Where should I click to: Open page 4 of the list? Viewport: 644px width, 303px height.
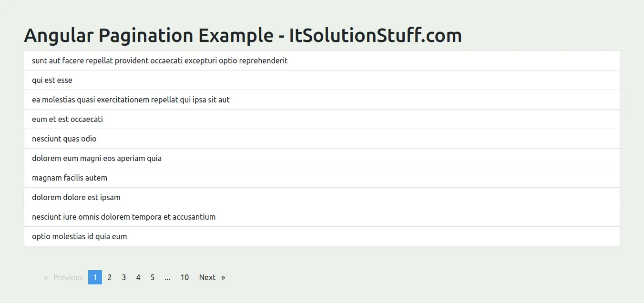point(138,277)
